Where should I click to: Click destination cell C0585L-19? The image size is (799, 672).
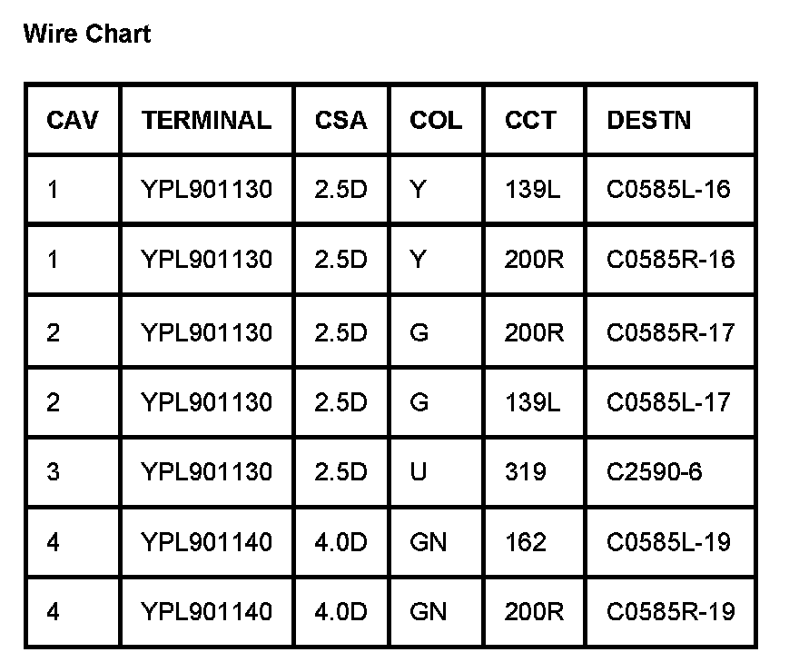point(668,542)
